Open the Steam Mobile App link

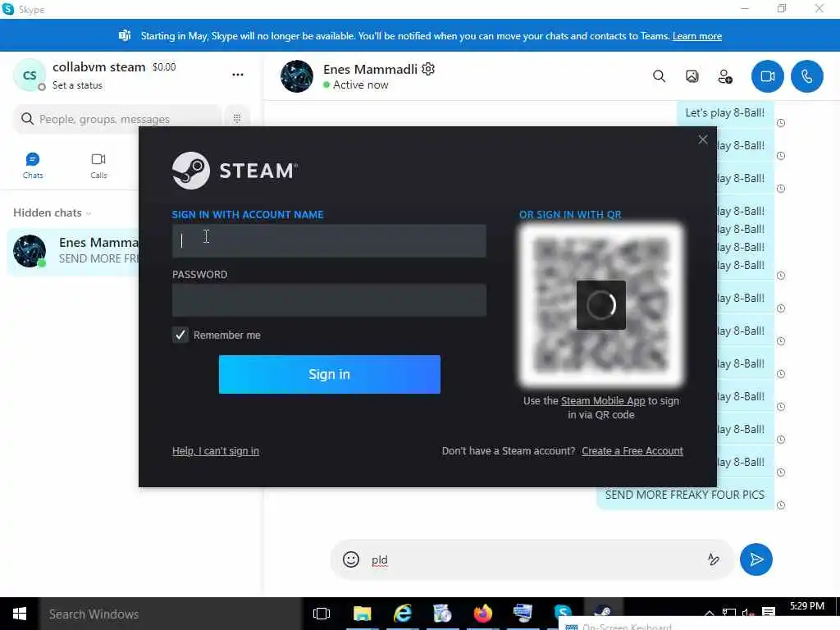pos(603,400)
